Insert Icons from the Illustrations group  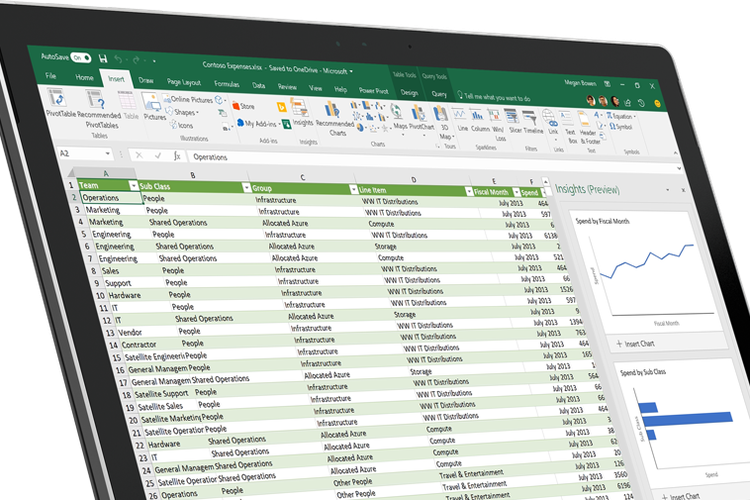pos(181,125)
